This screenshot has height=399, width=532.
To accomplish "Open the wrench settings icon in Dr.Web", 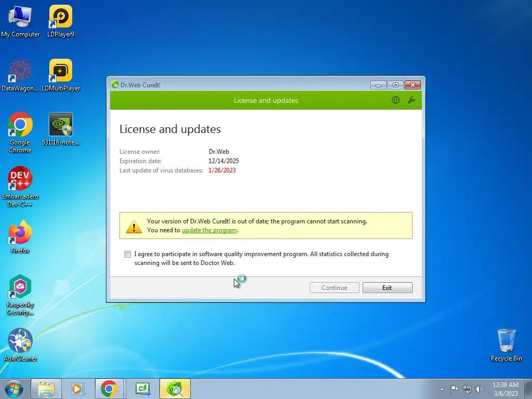I will click(x=411, y=100).
